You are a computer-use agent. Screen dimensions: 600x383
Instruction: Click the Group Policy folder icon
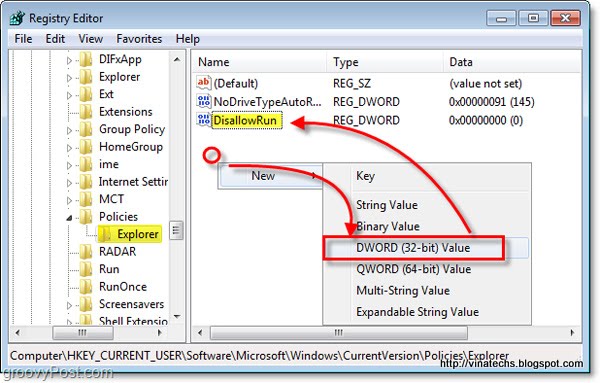click(x=86, y=129)
